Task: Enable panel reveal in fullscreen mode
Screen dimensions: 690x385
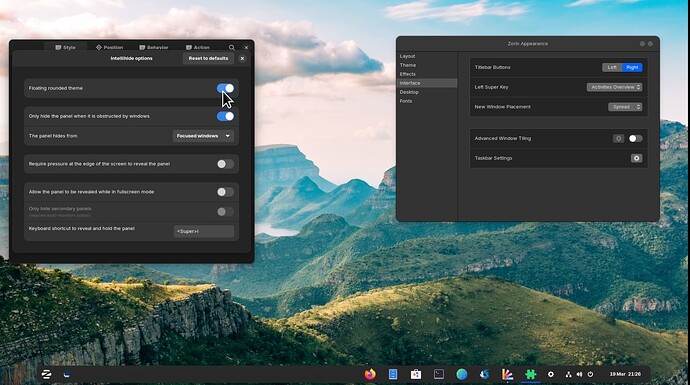Action: tap(225, 192)
